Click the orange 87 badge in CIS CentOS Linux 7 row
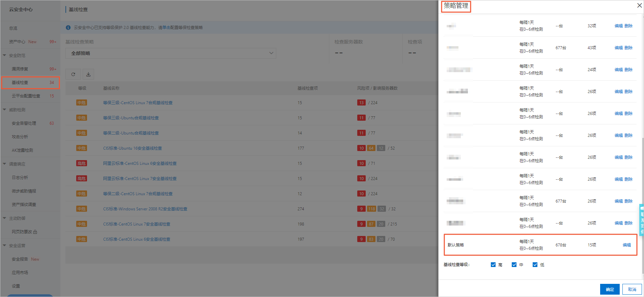The image size is (644, 297). (371, 224)
